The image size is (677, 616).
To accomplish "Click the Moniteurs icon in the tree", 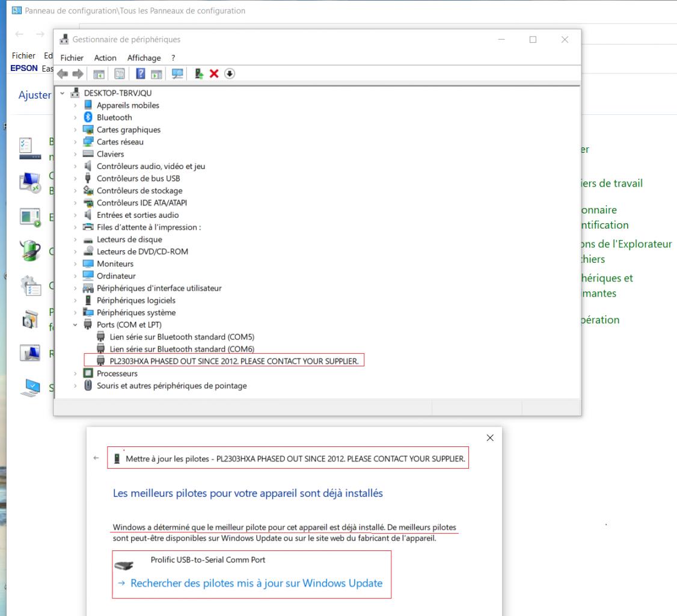I will 88,263.
